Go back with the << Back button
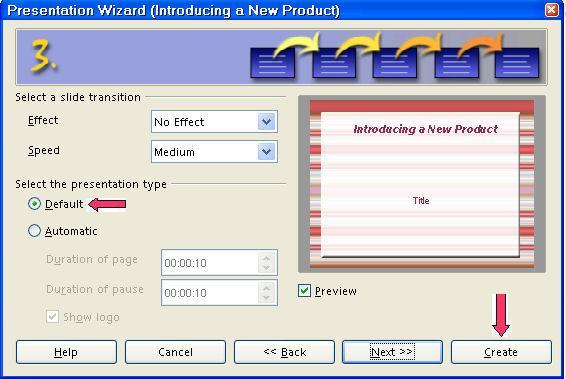 [x=284, y=352]
